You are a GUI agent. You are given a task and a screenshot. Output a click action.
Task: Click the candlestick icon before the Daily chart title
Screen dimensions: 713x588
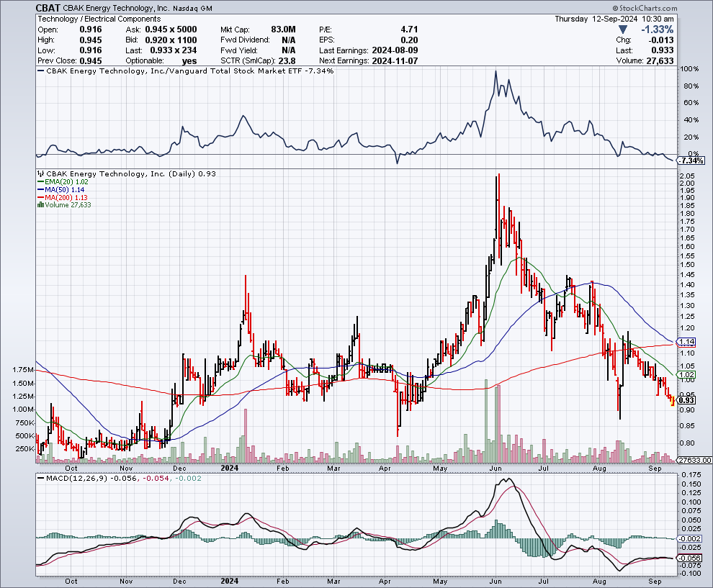(x=41, y=173)
